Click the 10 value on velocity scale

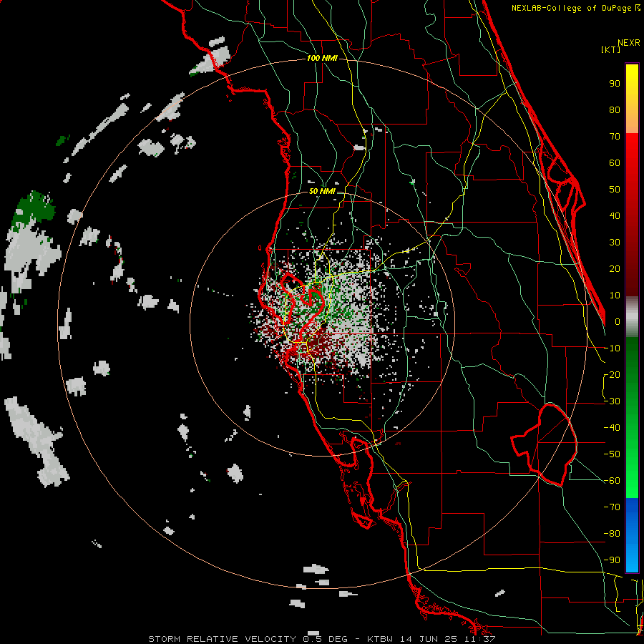(615, 296)
